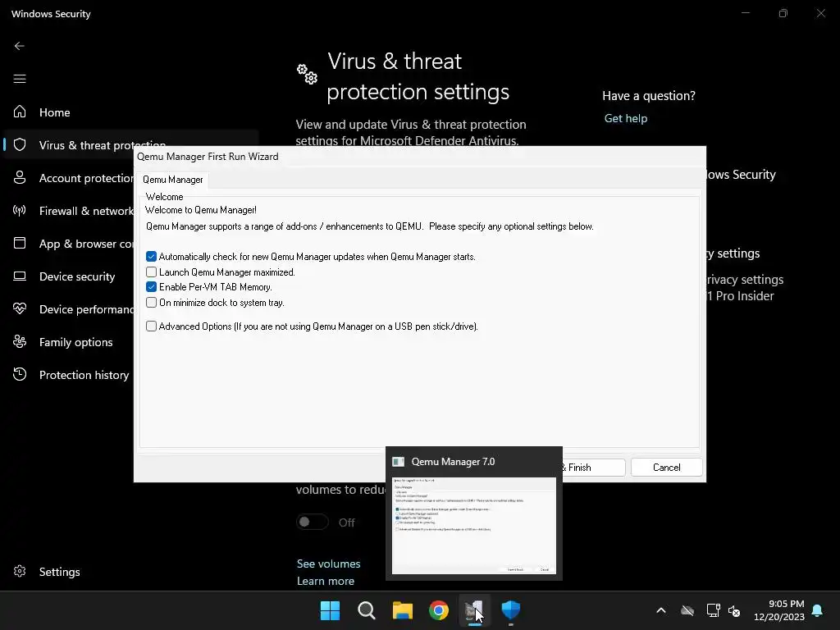Check the Advanced Options checkbox
This screenshot has width=840, height=630.
tap(151, 326)
